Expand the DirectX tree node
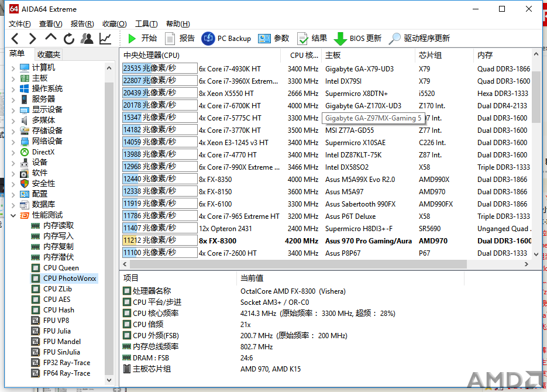The height and width of the screenshot is (392, 547). pyautogui.click(x=13, y=152)
